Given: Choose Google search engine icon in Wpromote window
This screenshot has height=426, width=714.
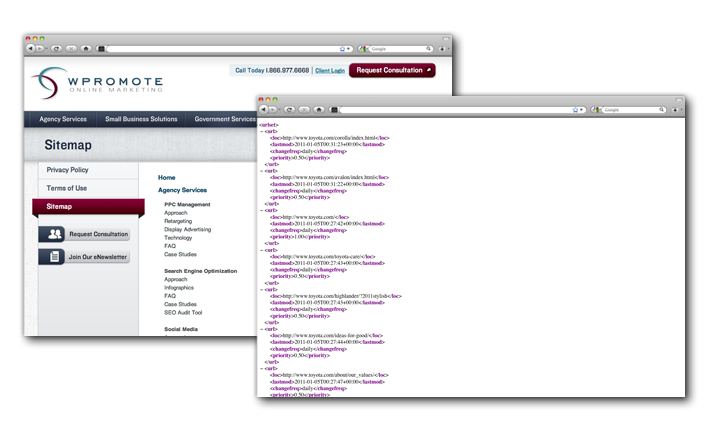Looking at the screenshot, I should (362, 49).
